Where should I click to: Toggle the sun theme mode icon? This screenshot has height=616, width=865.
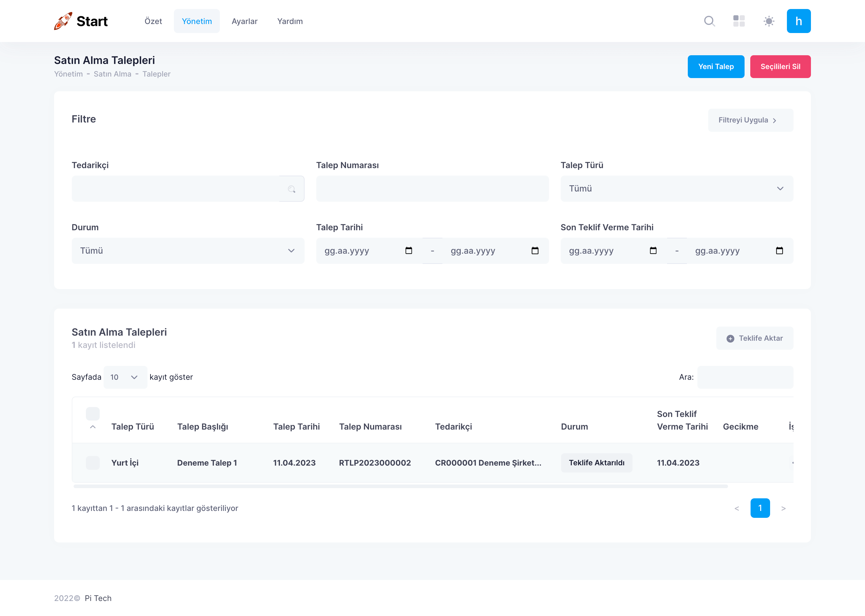click(769, 21)
